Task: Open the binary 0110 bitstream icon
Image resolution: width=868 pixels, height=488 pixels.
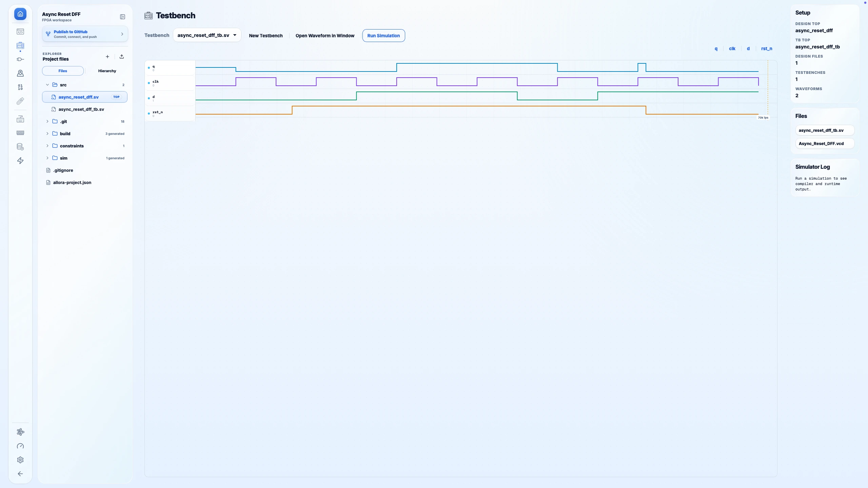Action: 20,87
